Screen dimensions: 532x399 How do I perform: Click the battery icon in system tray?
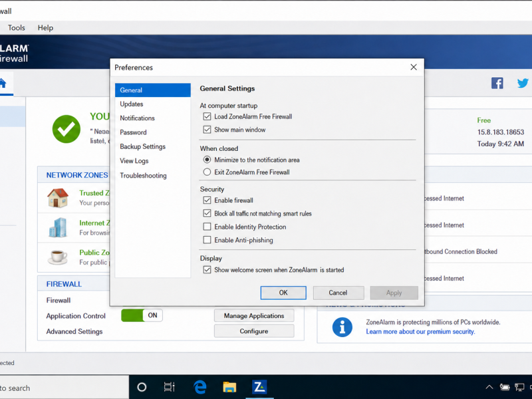[x=505, y=387]
